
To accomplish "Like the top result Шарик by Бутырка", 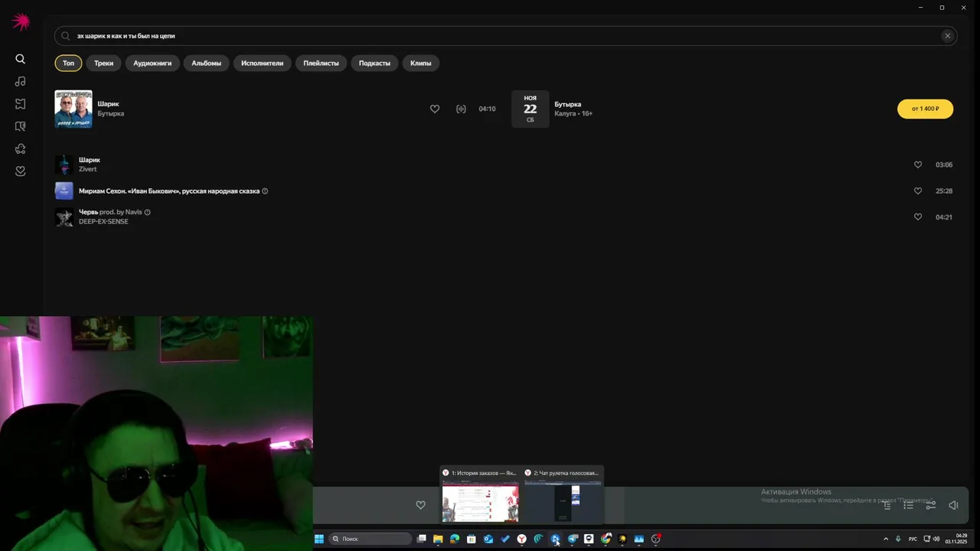I will pos(435,109).
